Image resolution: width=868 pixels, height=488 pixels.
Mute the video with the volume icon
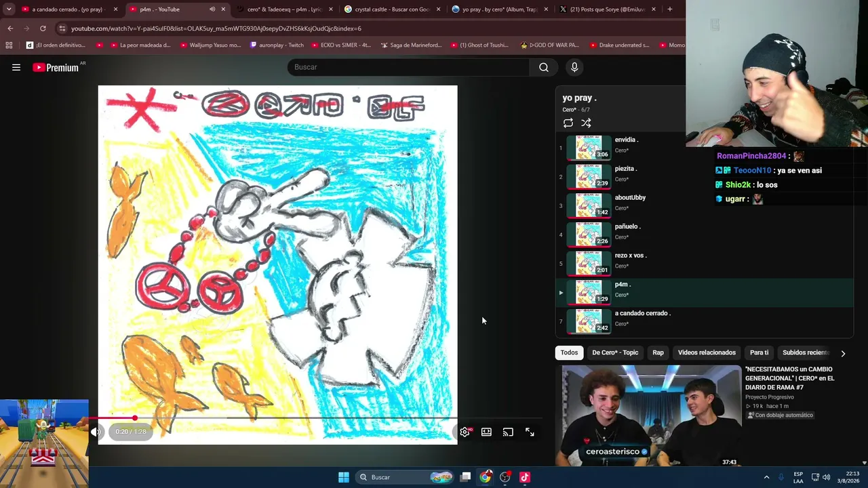(x=96, y=432)
